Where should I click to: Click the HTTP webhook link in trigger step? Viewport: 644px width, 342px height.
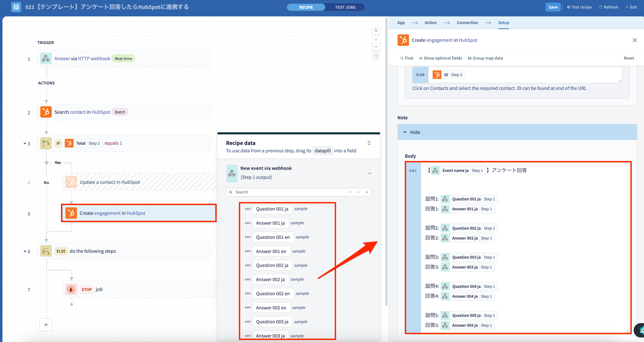(94, 58)
